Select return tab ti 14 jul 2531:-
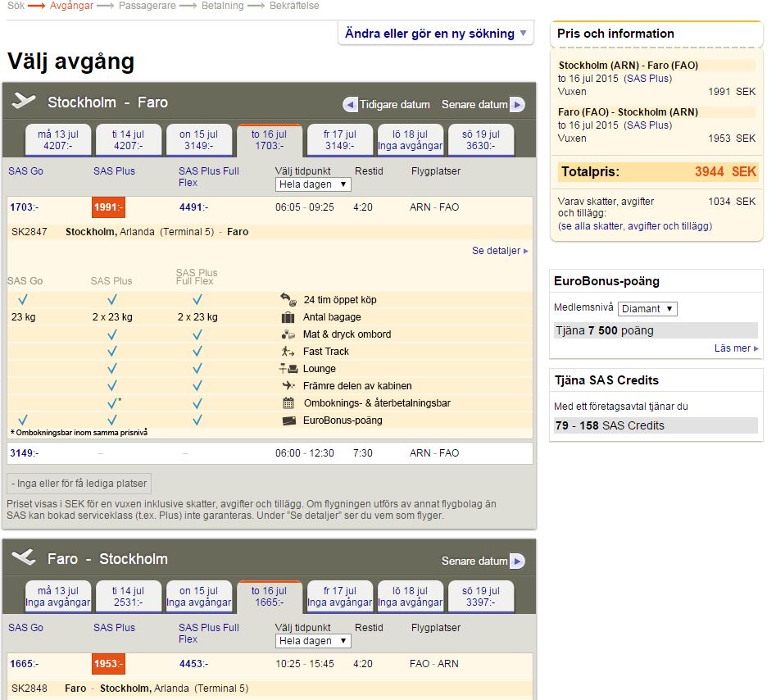Image resolution: width=776 pixels, height=700 pixels. [128, 597]
